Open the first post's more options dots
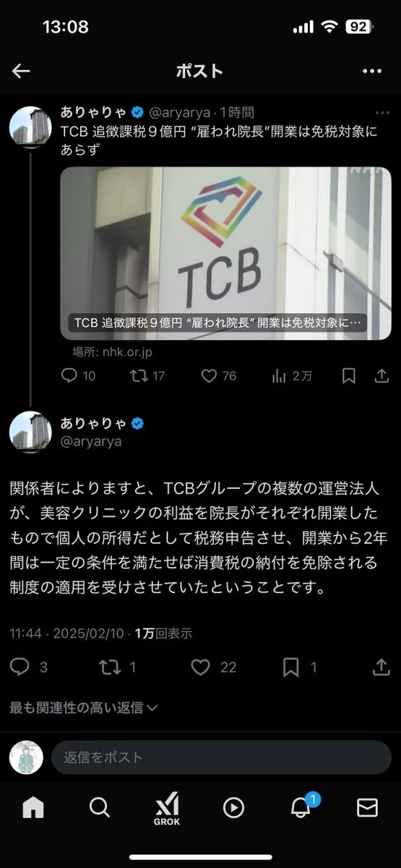 tap(382, 113)
